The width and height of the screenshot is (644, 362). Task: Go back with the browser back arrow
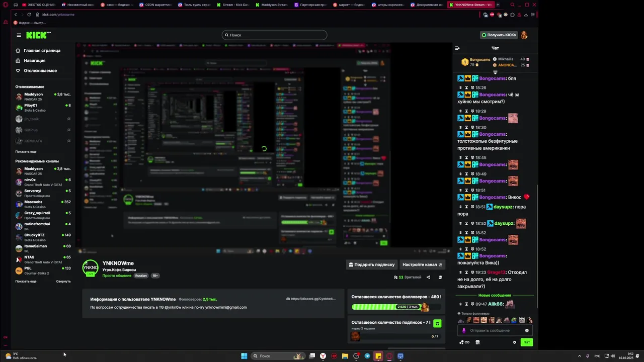(16, 15)
